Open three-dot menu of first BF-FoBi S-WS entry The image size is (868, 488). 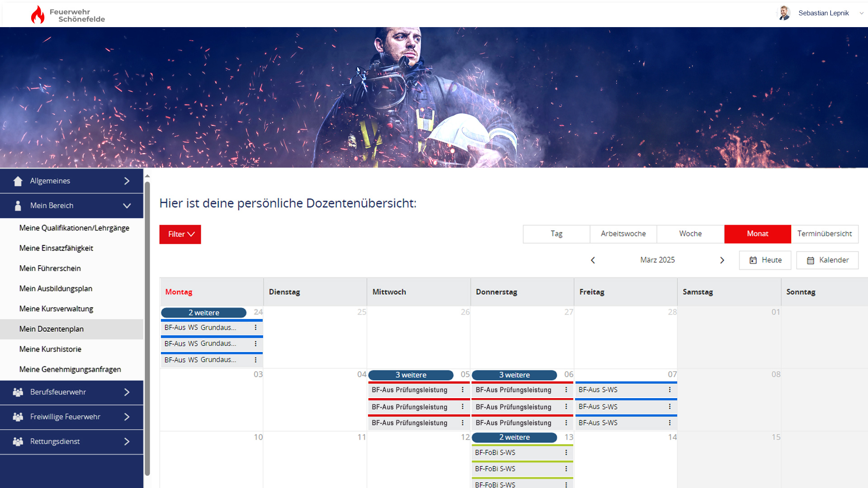(x=566, y=452)
